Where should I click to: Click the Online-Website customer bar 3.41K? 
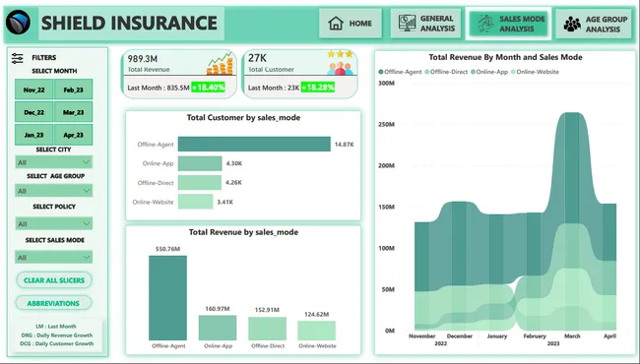coord(196,202)
